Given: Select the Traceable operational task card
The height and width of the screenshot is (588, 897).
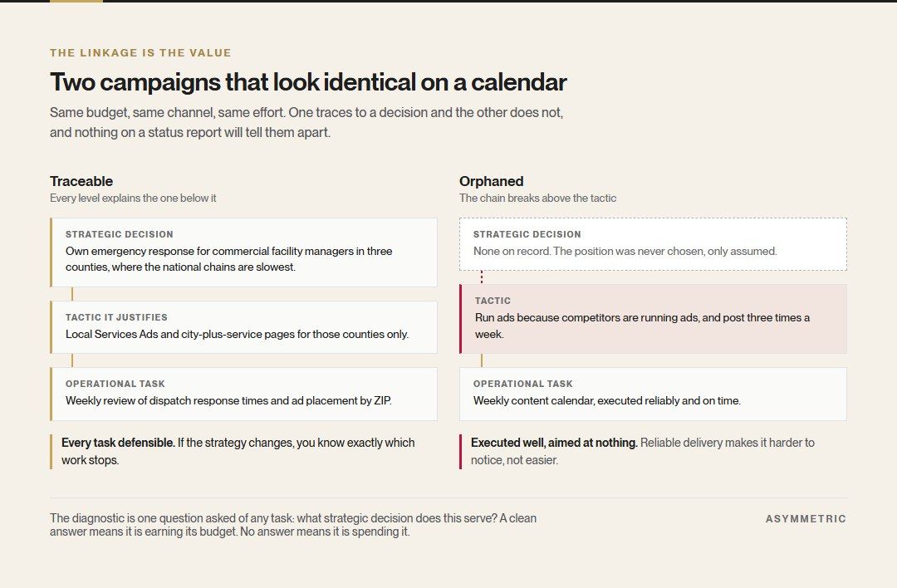Looking at the screenshot, I should (243, 394).
